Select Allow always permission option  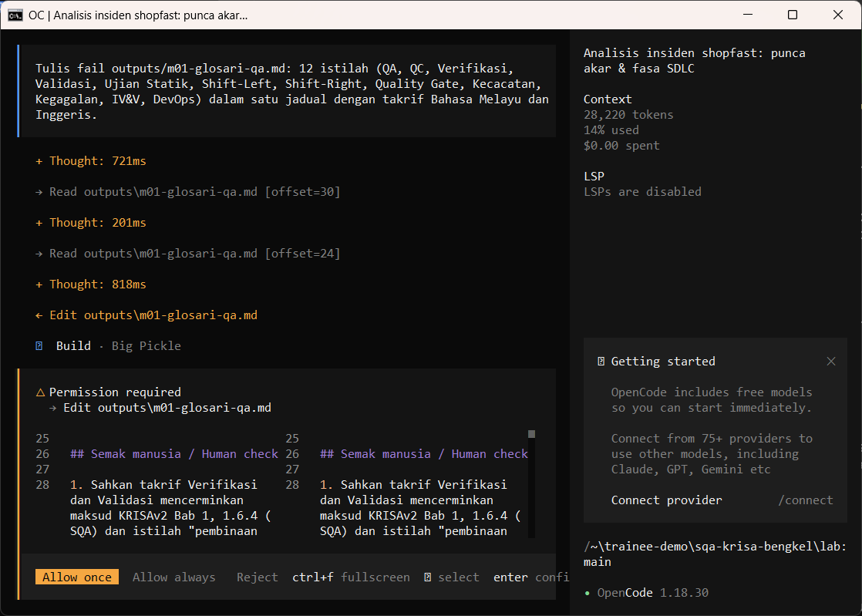click(x=173, y=577)
